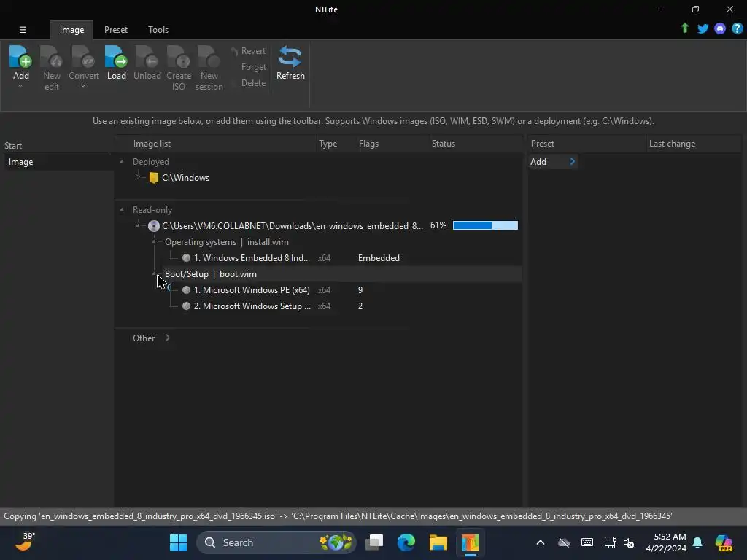
Task: Open the Windows Start button
Action: coord(178,542)
